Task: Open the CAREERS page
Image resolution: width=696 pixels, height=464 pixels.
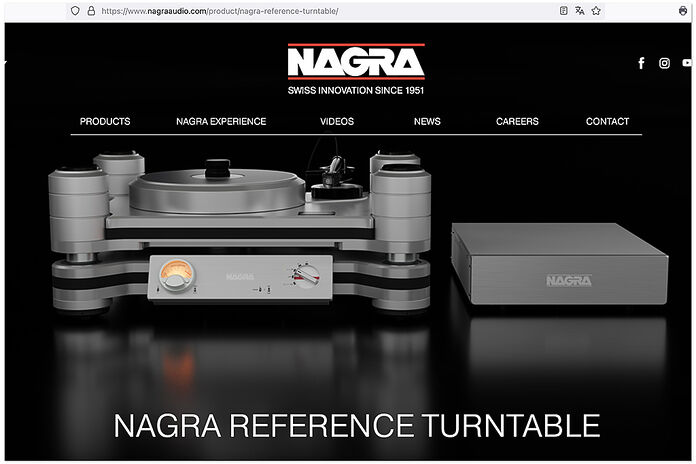Action: pos(517,121)
